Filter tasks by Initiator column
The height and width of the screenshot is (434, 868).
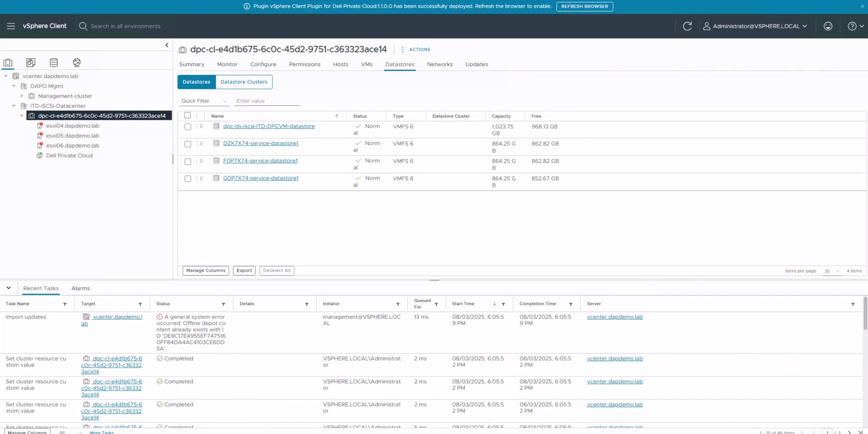(398, 304)
